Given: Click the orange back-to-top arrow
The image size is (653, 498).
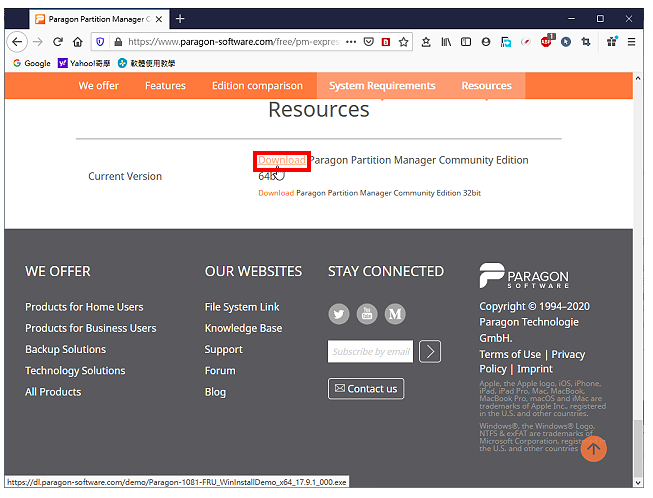Looking at the screenshot, I should [593, 449].
